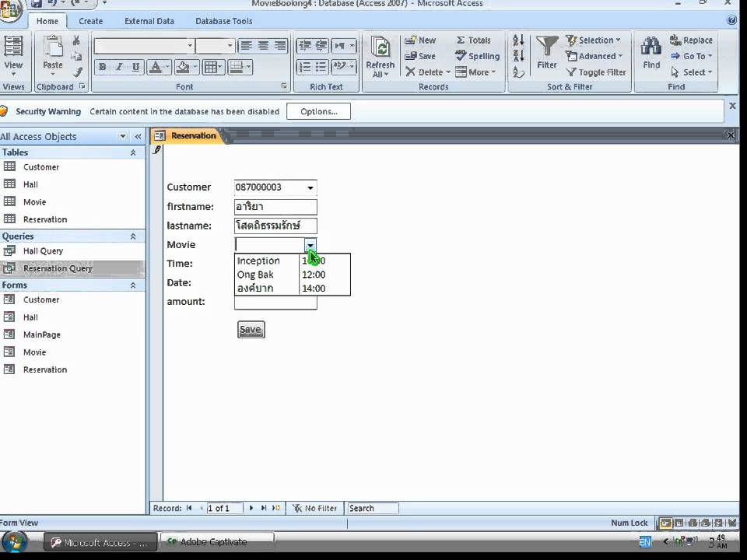747x560 pixels.
Task: Click the Filter funnel icon
Action: pos(546,46)
